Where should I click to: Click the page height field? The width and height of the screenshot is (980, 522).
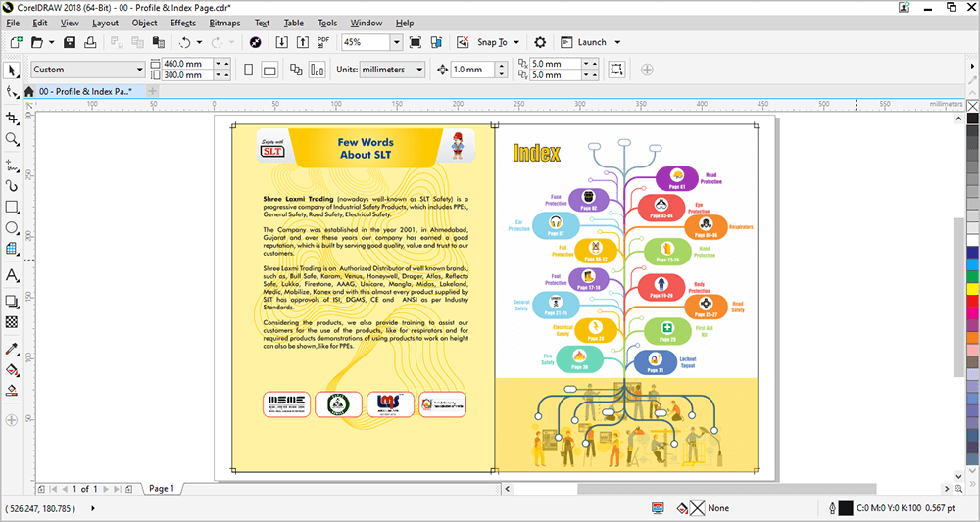[x=187, y=75]
